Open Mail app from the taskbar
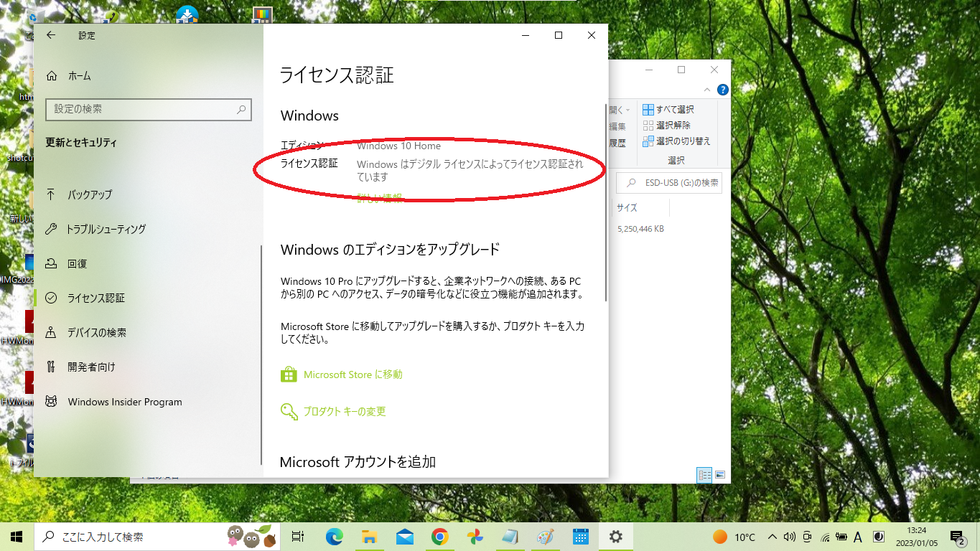This screenshot has height=551, width=980. [405, 537]
